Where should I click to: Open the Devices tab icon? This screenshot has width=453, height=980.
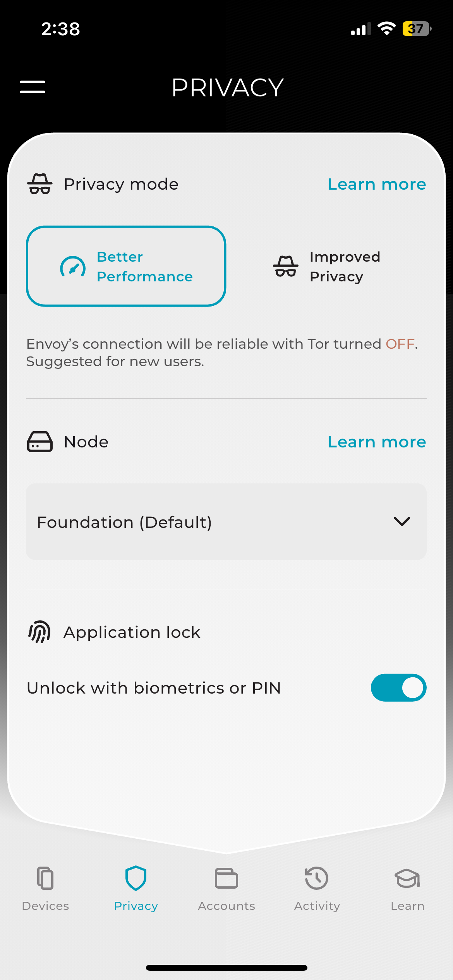45,878
